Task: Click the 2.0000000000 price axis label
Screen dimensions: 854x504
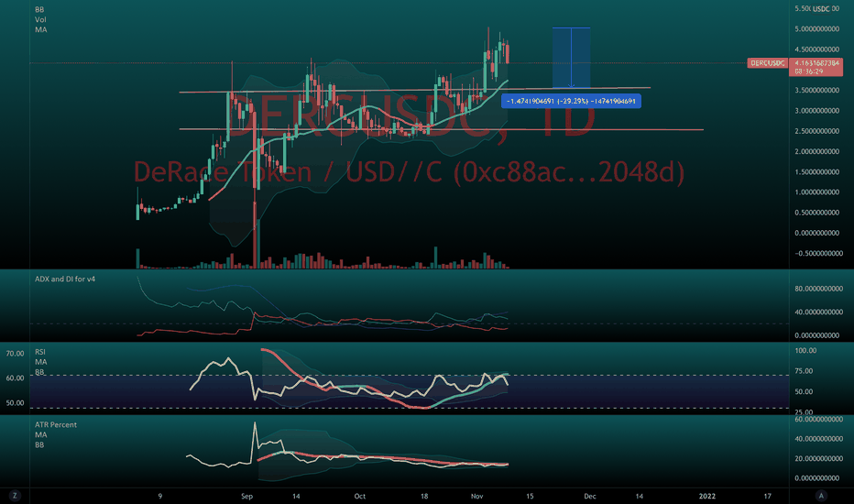Action: pos(817,151)
